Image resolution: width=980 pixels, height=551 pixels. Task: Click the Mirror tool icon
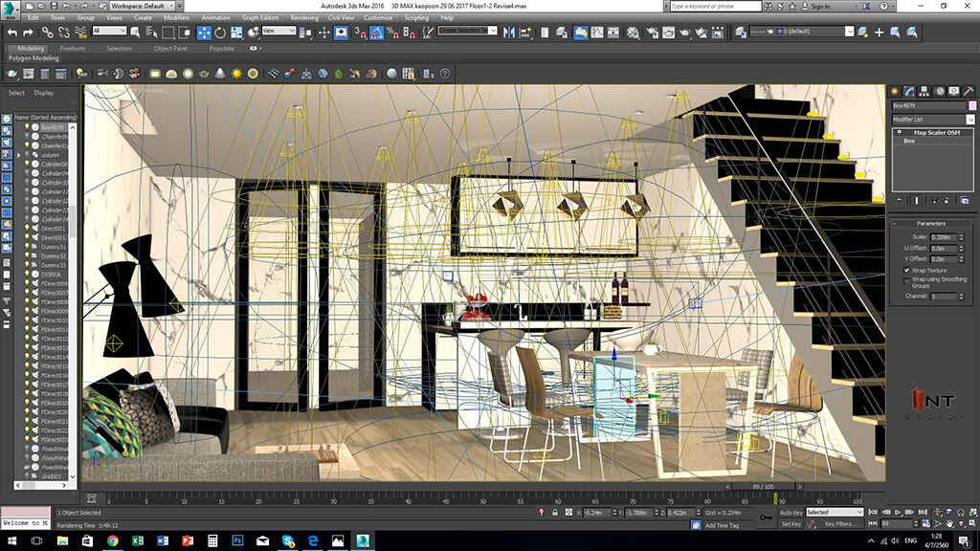(x=509, y=32)
